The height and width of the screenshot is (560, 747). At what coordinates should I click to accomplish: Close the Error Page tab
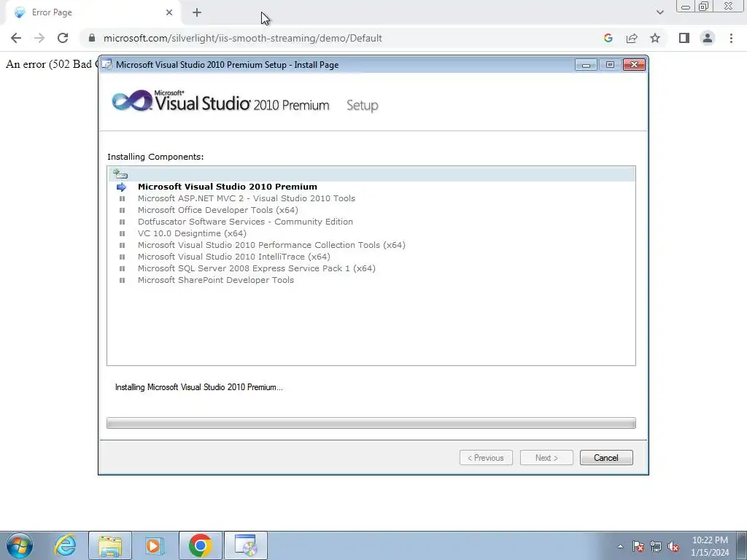point(169,12)
